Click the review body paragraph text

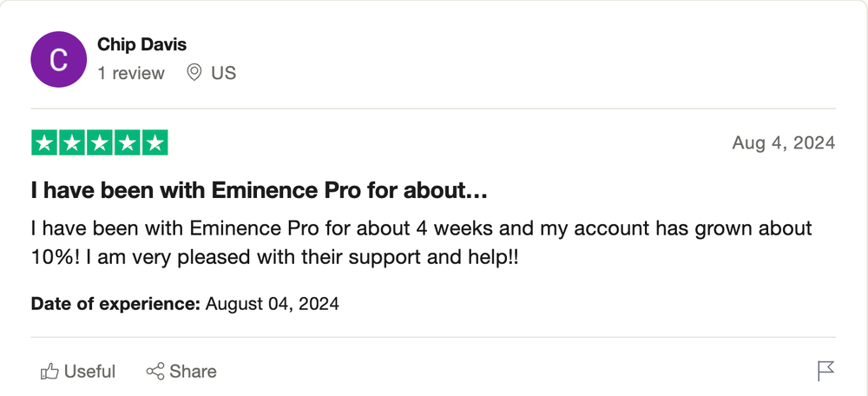point(421,243)
